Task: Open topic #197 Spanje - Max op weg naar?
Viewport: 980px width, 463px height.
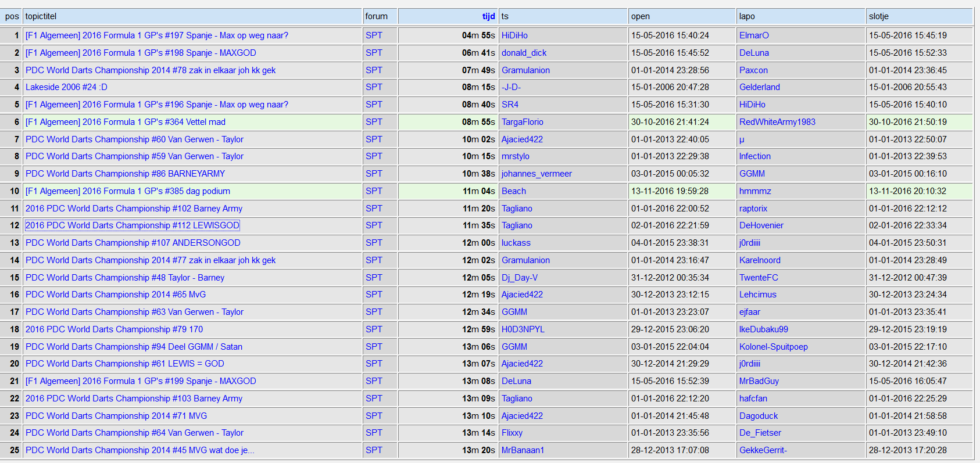Action: (157, 35)
